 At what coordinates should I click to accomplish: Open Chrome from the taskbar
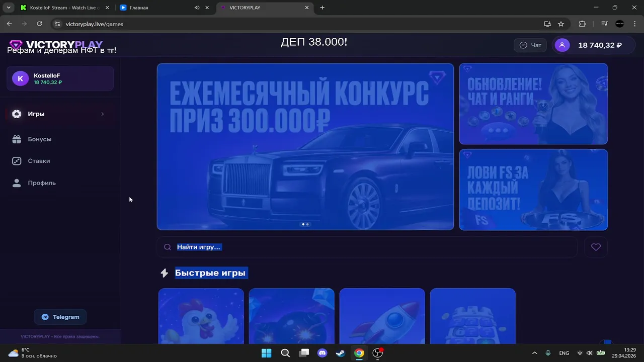(359, 353)
